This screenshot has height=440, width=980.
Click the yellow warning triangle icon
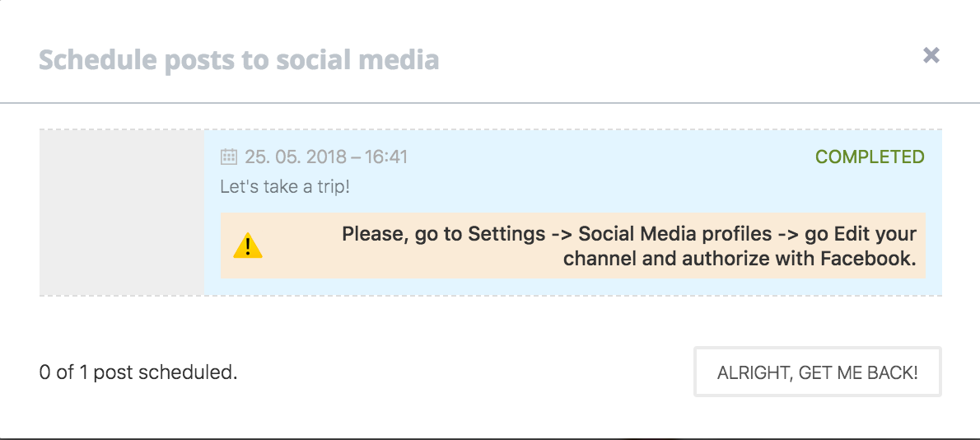[247, 246]
